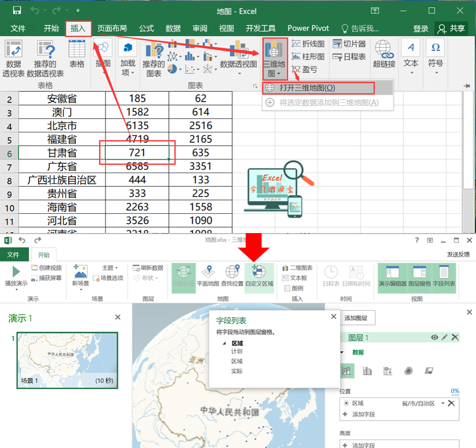Viewport: 476px width, 448px height.
Task: Toggle visibility eye of 图层 1
Action: pyautogui.click(x=434, y=337)
